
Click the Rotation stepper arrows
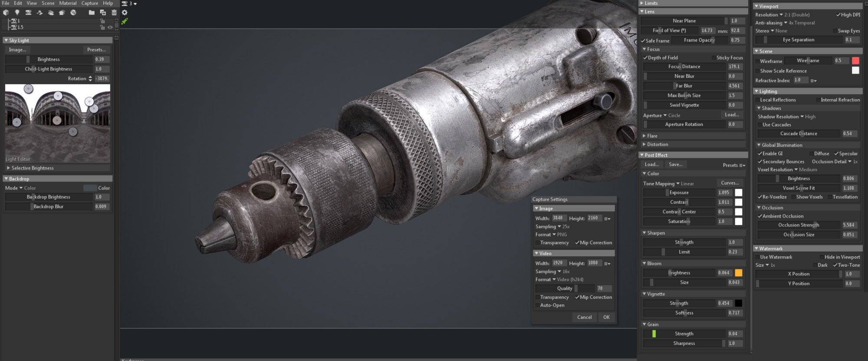pos(90,79)
